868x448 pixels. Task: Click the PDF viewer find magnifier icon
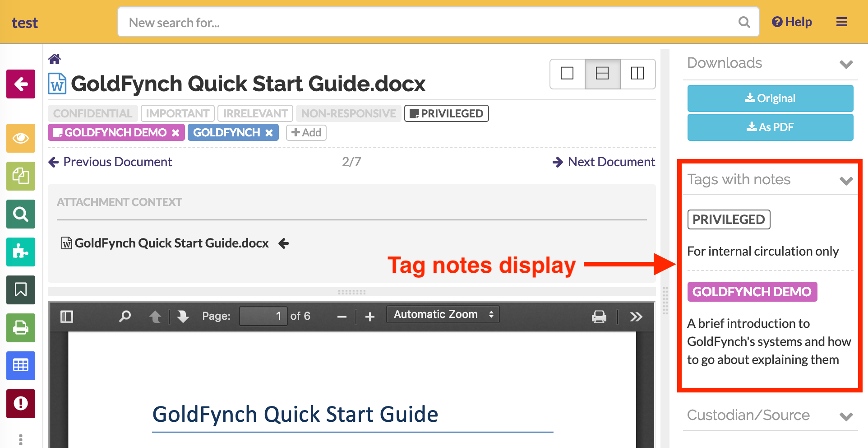125,316
